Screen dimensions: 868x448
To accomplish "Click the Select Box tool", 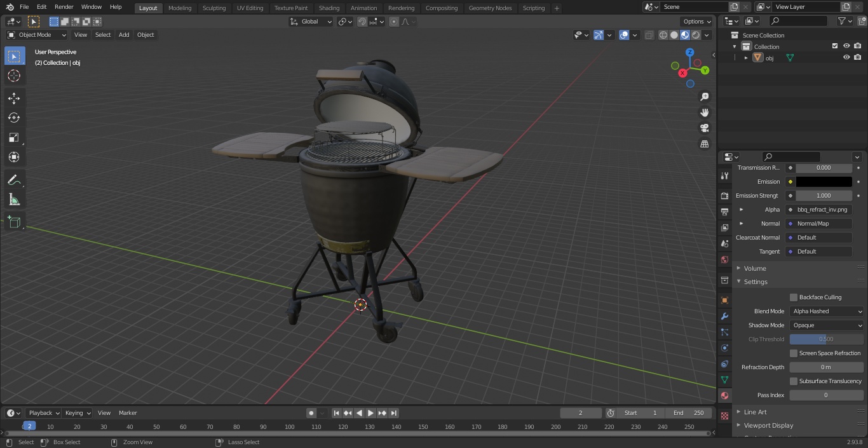I will (x=14, y=56).
